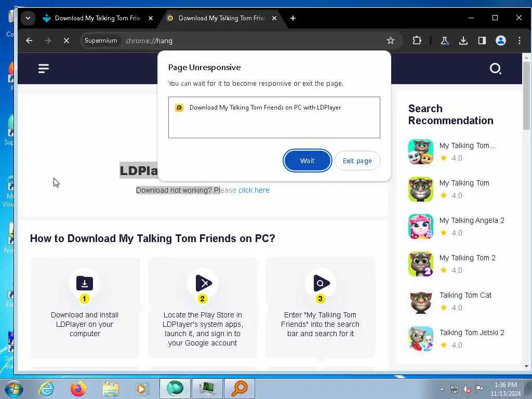532x399 pixels.
Task: Click the step 2 Play Store icon
Action: point(203,283)
